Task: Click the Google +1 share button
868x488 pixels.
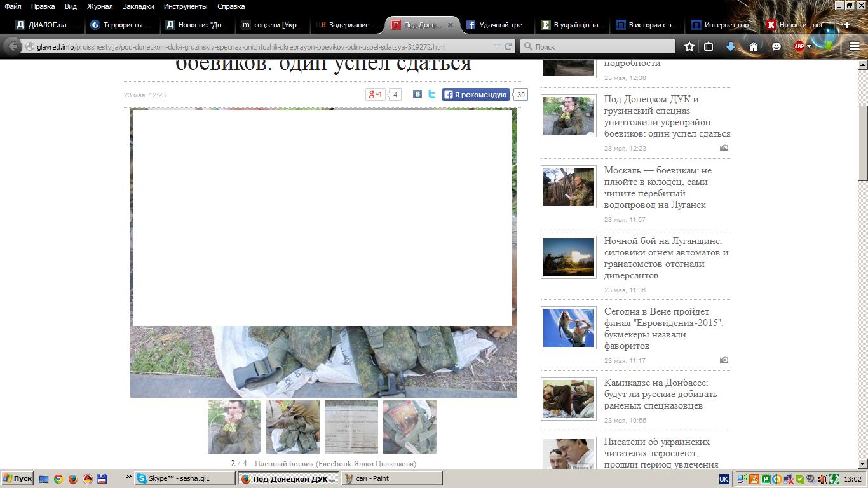Action: (x=376, y=95)
